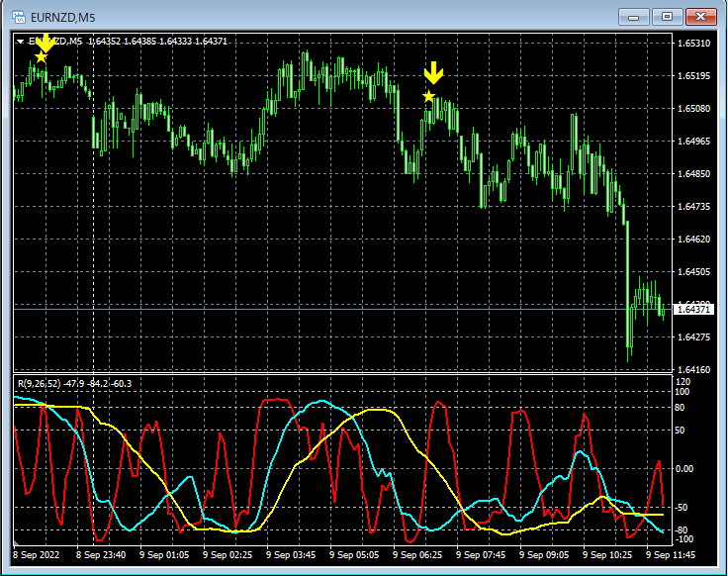Maximize the EURNZD,M5 chart window

pos(667,17)
